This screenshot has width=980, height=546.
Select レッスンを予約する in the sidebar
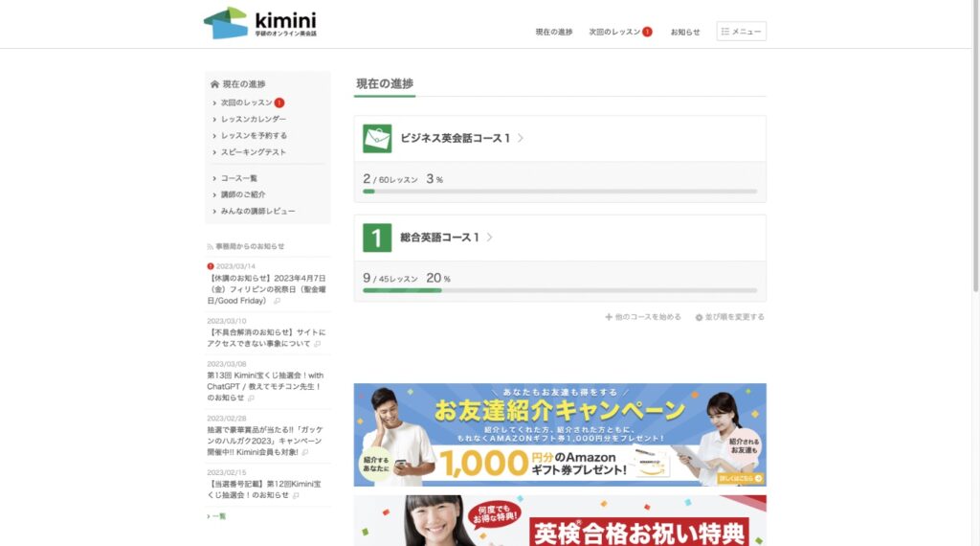tap(254, 135)
